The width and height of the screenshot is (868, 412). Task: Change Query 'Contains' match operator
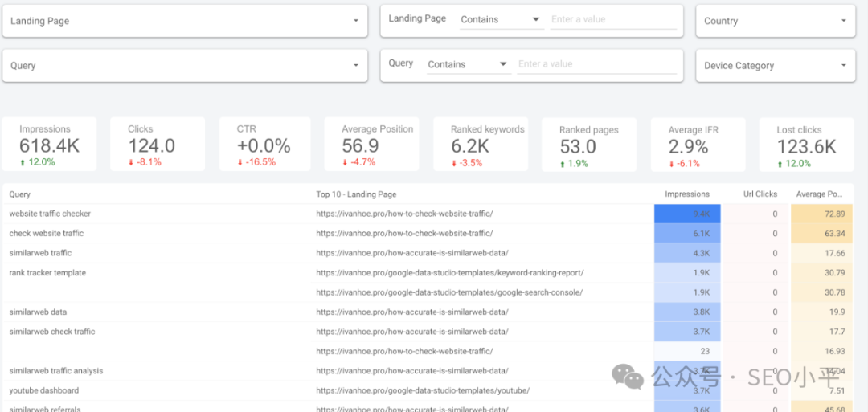coord(467,64)
